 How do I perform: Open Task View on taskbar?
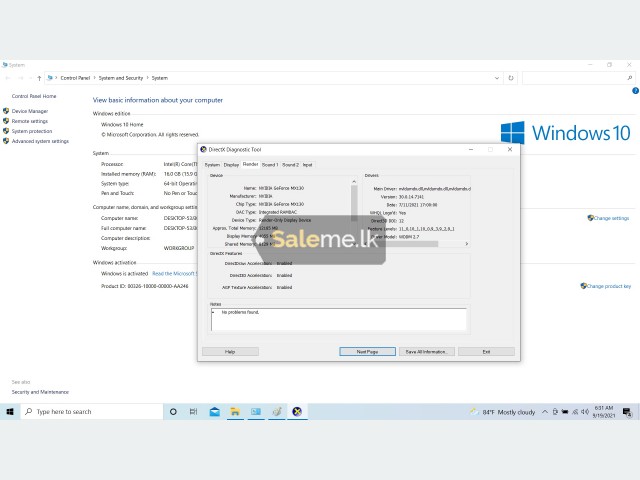tap(193, 412)
